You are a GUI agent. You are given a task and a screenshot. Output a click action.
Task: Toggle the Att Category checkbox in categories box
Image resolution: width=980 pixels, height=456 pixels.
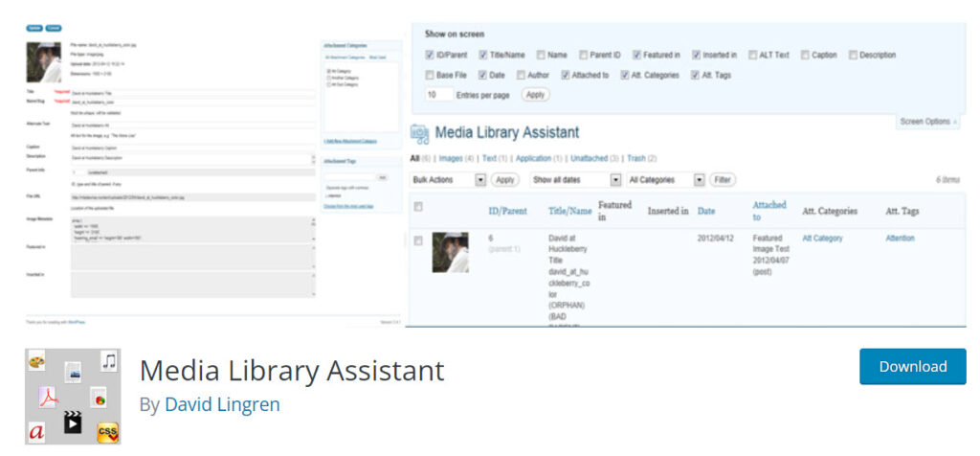pyautogui.click(x=329, y=71)
